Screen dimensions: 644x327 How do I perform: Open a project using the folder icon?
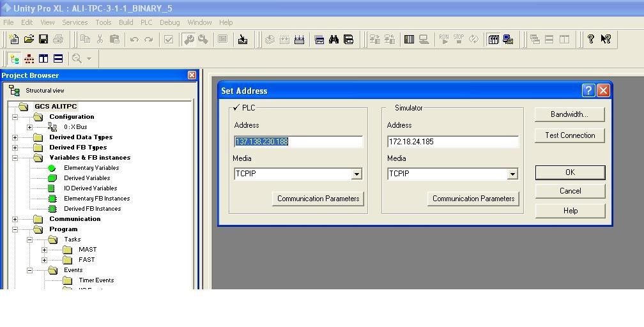point(29,39)
